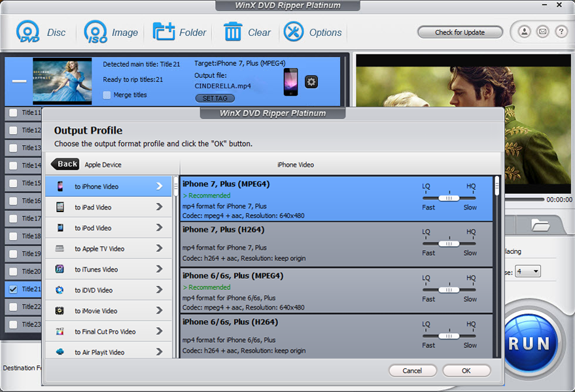
Task: Click the iPhone target device icon
Action: click(291, 82)
